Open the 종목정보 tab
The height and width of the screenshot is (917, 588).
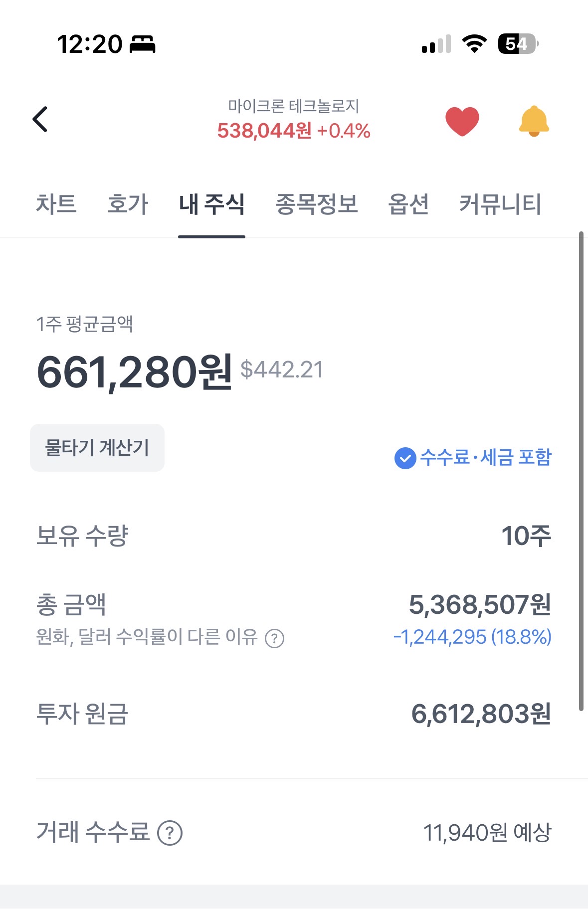317,204
